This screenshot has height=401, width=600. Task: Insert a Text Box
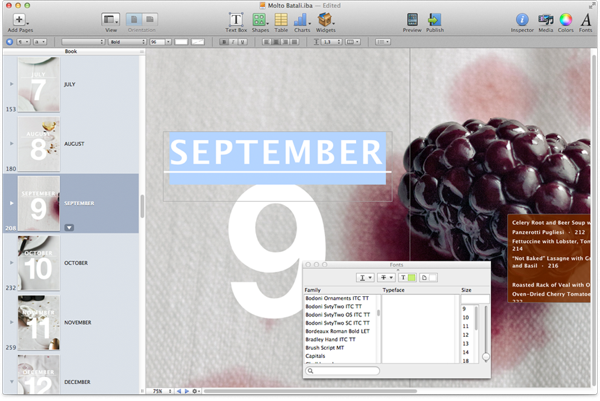point(236,20)
